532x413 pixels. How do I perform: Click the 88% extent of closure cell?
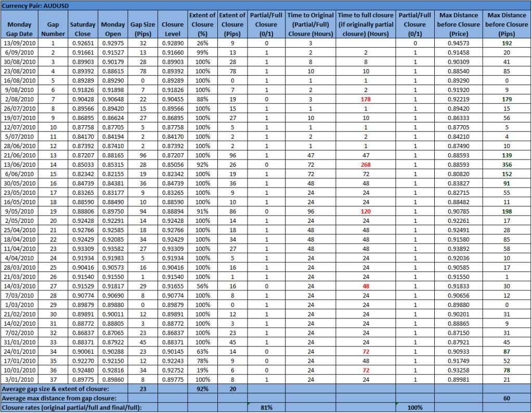pos(202,99)
